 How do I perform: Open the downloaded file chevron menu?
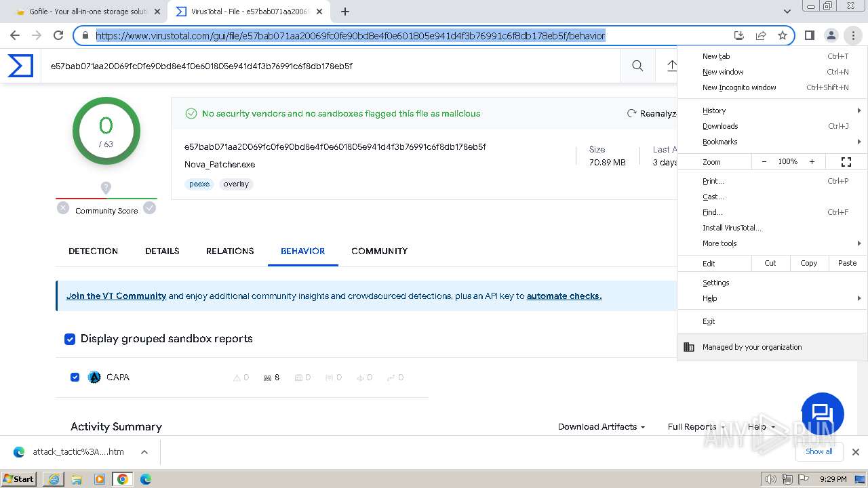pyautogui.click(x=144, y=452)
